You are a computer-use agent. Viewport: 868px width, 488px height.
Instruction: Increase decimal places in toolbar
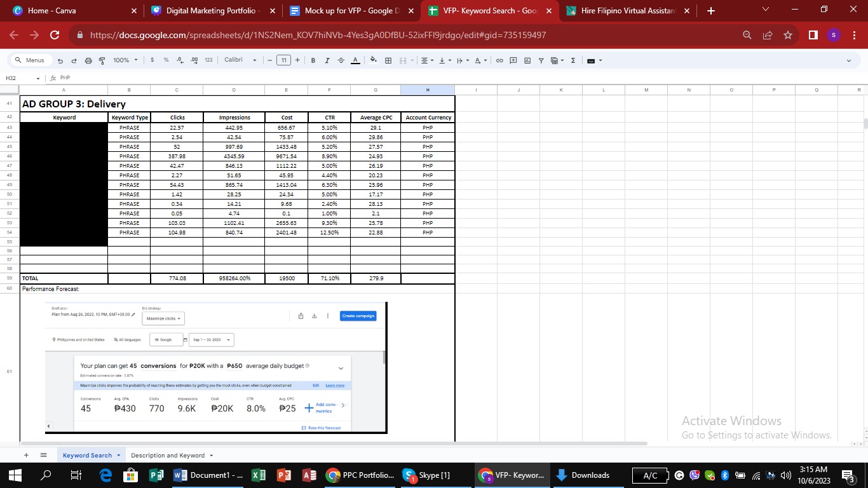(194, 60)
